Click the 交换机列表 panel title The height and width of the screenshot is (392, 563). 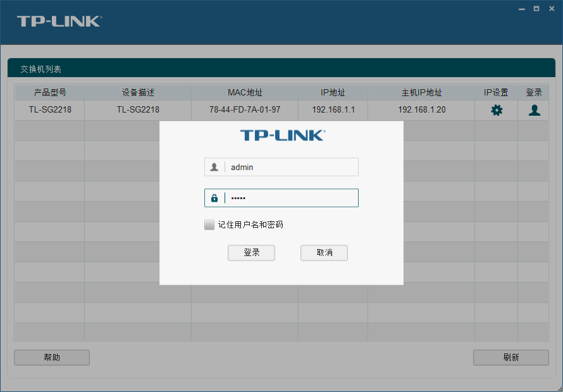40,70
